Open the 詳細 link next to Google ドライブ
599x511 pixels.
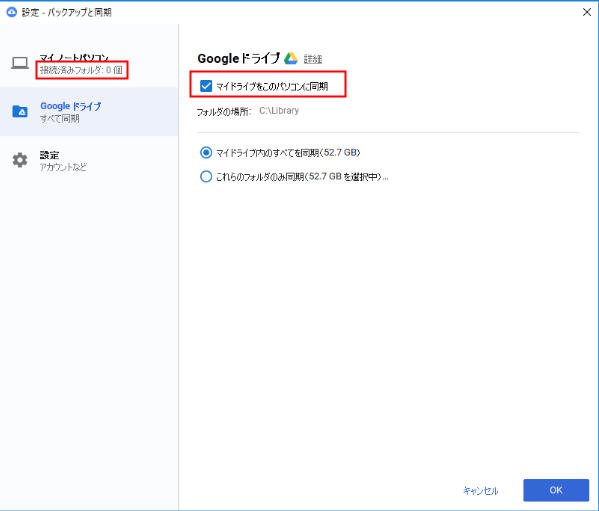tap(313, 59)
